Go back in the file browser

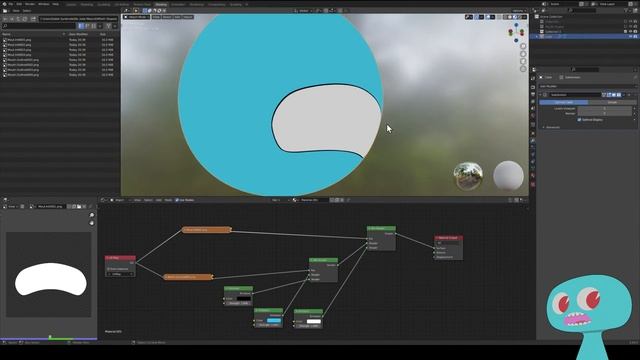click(5, 19)
